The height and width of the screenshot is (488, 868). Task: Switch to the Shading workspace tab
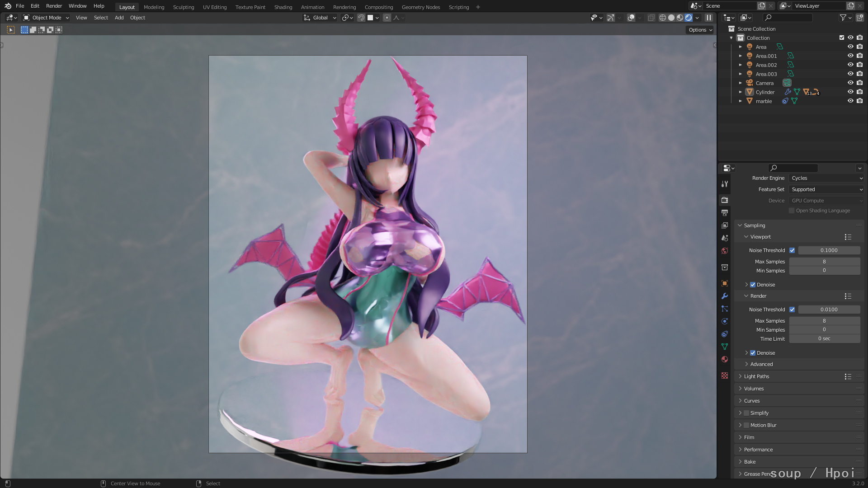283,7
